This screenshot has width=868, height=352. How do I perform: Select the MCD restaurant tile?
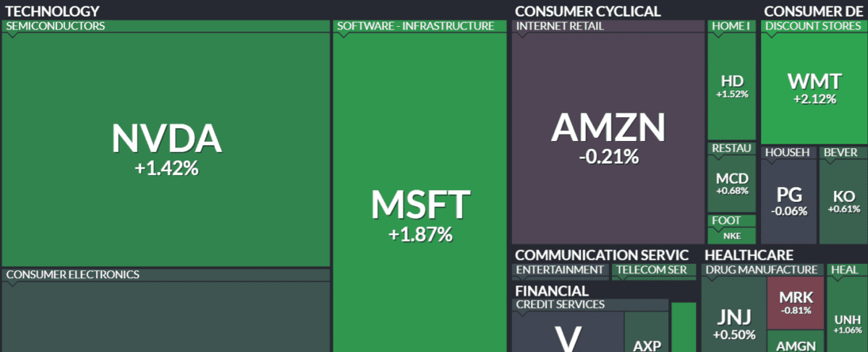coord(732,183)
